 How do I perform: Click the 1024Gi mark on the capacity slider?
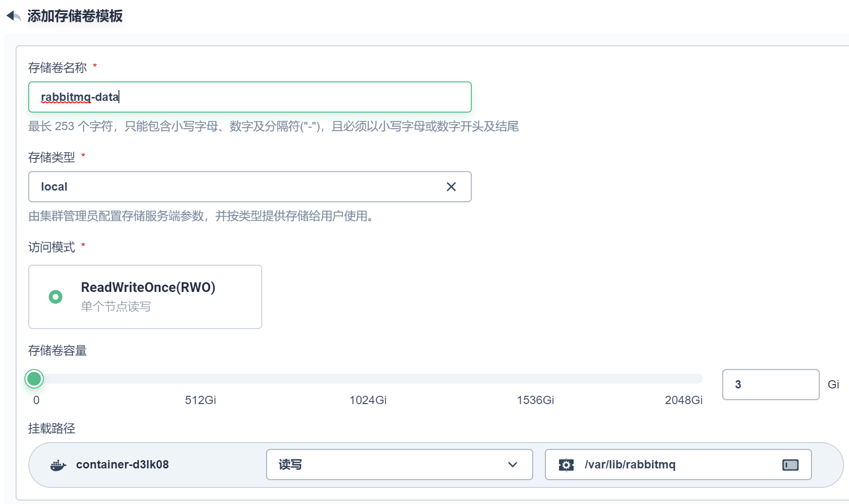368,400
